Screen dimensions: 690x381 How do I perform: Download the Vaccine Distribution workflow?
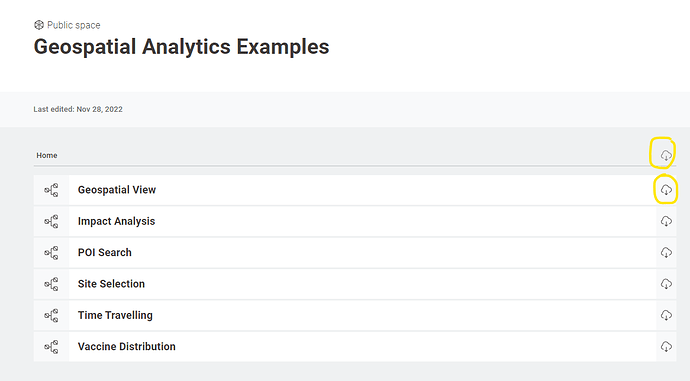coord(666,347)
